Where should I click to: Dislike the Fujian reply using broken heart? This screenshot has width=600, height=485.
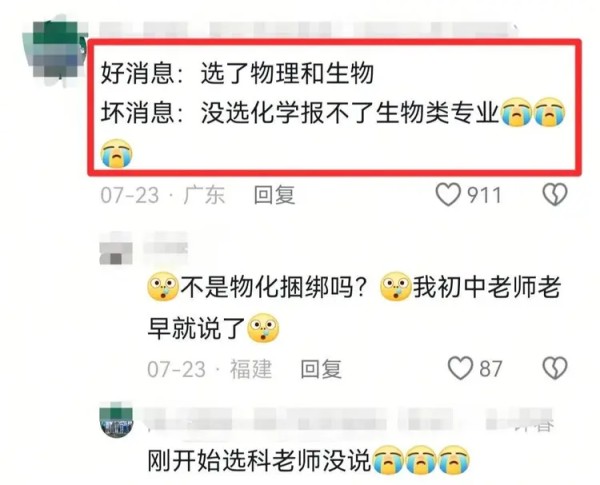point(555,369)
